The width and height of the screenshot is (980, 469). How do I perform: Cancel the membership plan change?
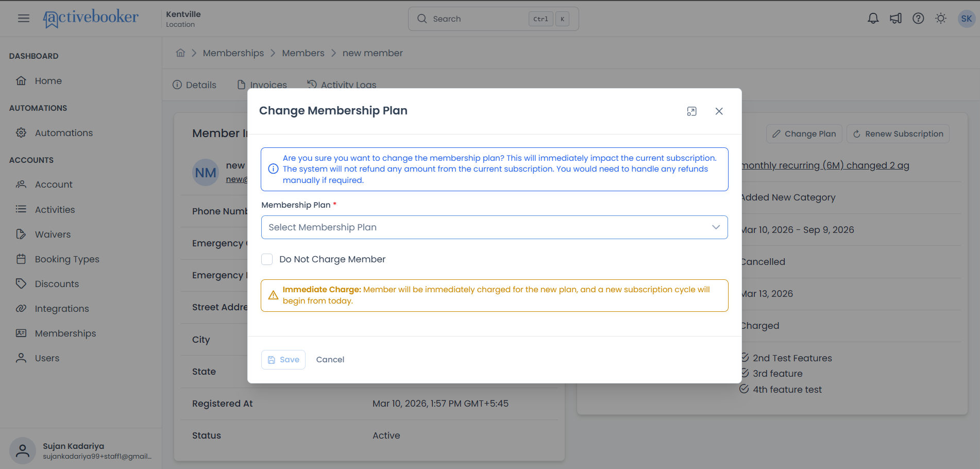click(x=330, y=360)
